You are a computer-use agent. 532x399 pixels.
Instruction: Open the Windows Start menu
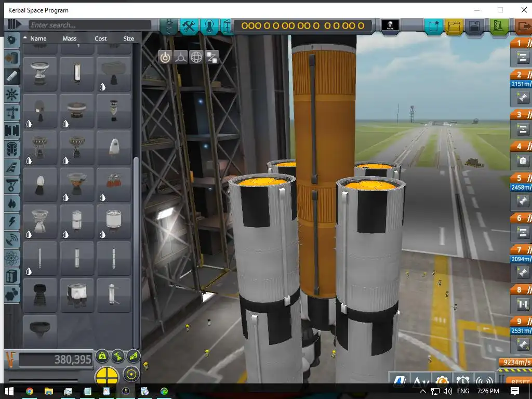coord(9,391)
